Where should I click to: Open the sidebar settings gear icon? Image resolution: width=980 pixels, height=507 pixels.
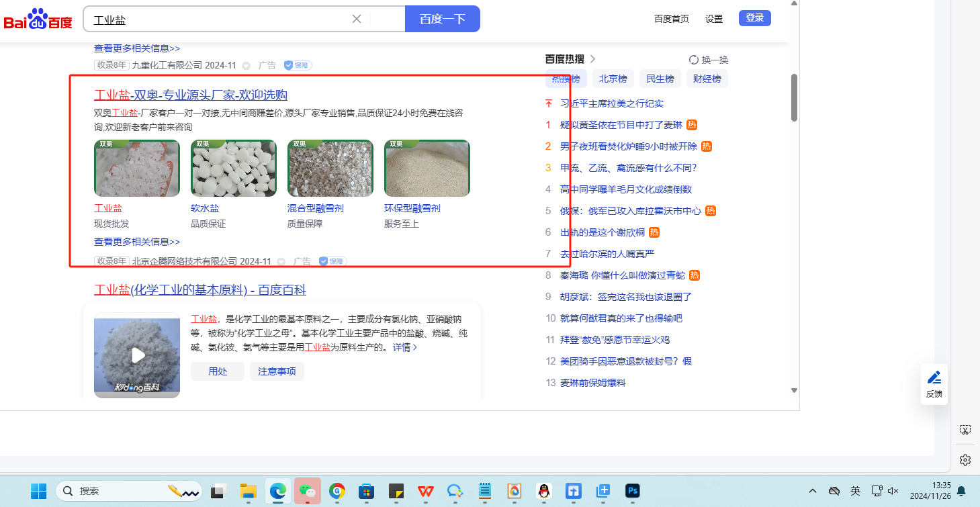[965, 460]
